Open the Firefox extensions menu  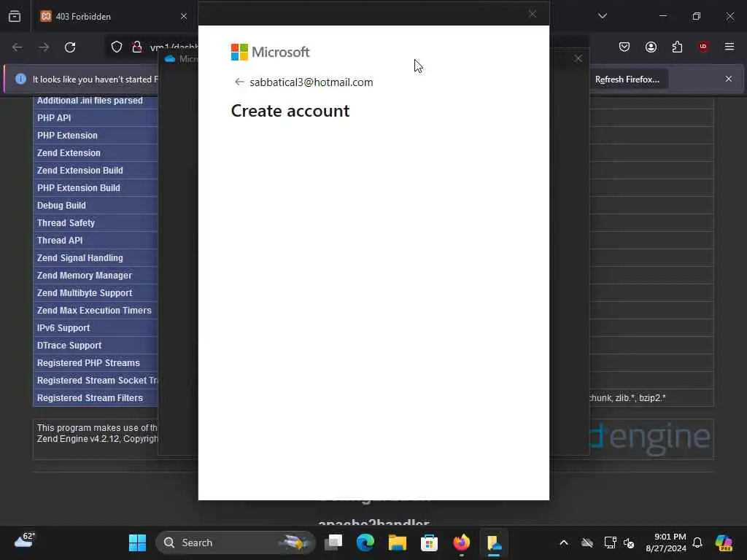coord(677,47)
